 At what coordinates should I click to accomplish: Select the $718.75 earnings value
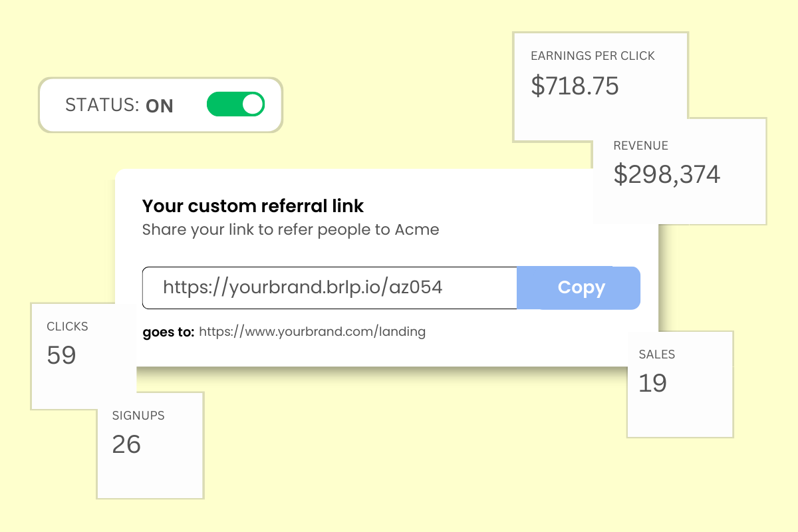coord(575,86)
